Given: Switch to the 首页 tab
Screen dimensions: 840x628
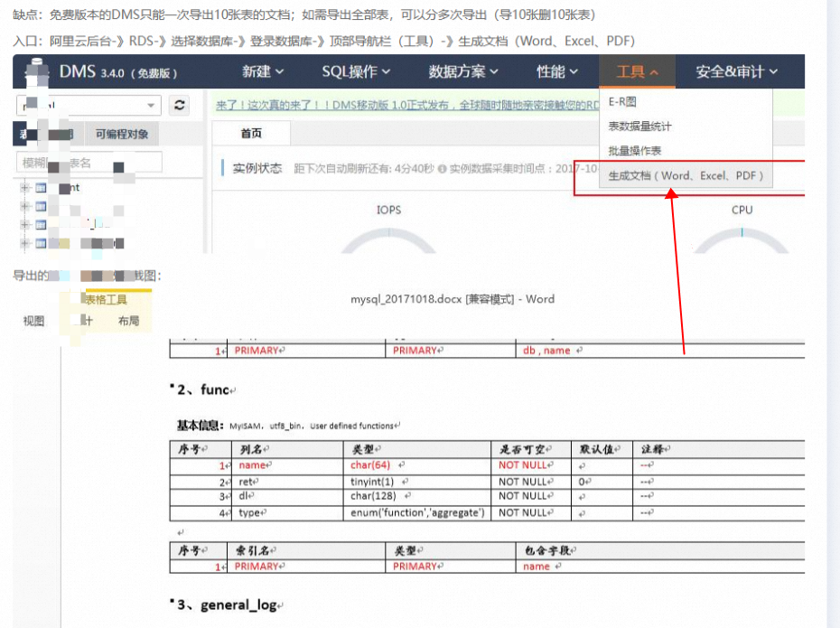Looking at the screenshot, I should (251, 134).
